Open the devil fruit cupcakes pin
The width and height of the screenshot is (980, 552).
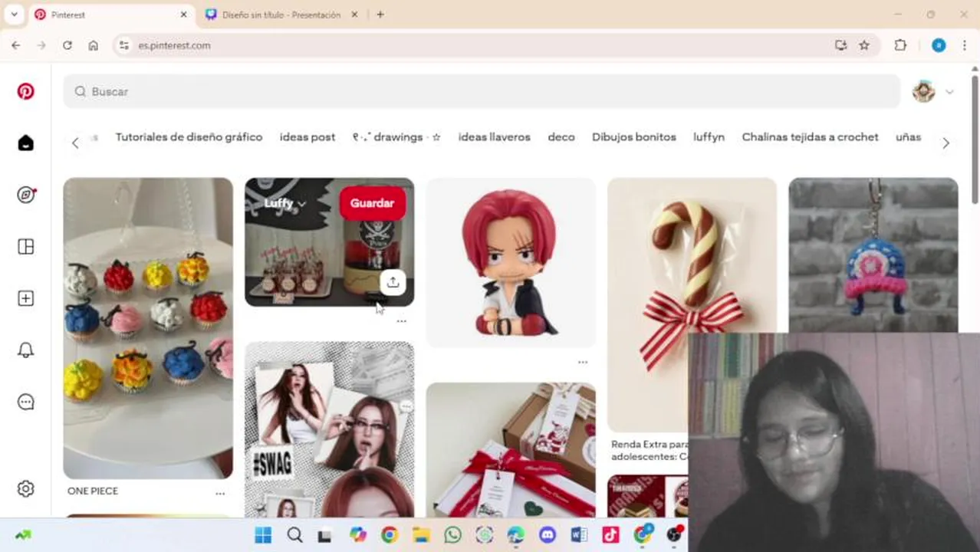[x=148, y=328]
